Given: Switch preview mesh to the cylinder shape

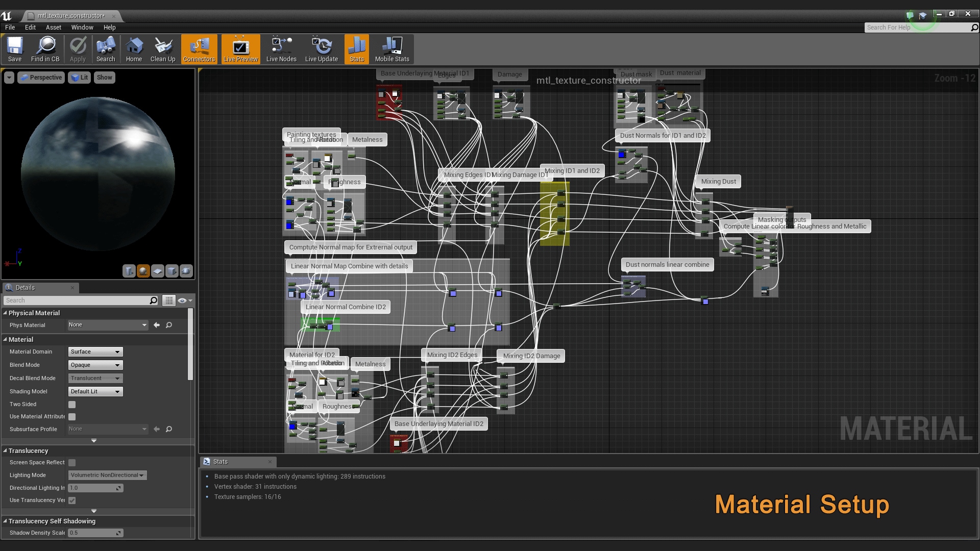Looking at the screenshot, I should point(129,271).
